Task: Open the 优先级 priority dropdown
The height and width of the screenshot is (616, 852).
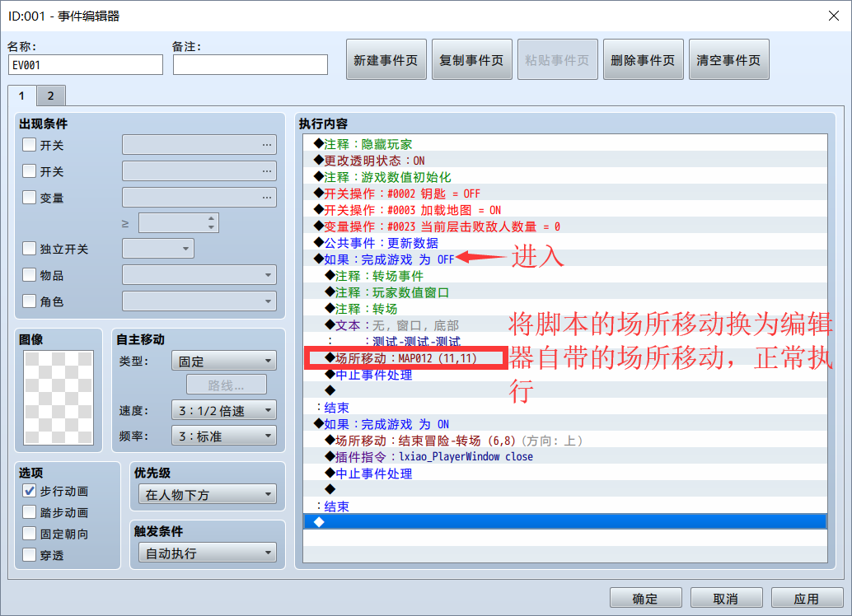Action: (x=208, y=494)
